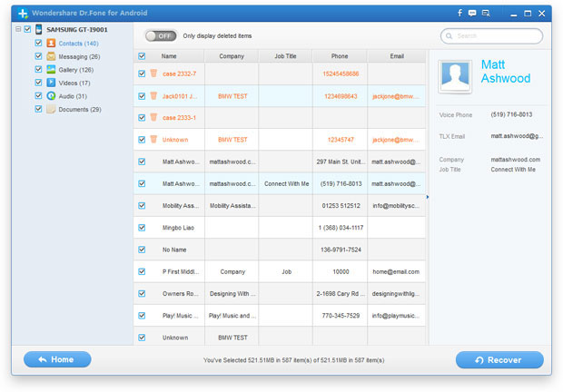Click trash icon on deleted Unknown row
Image resolution: width=563 pixels, height=392 pixels.
153,139
